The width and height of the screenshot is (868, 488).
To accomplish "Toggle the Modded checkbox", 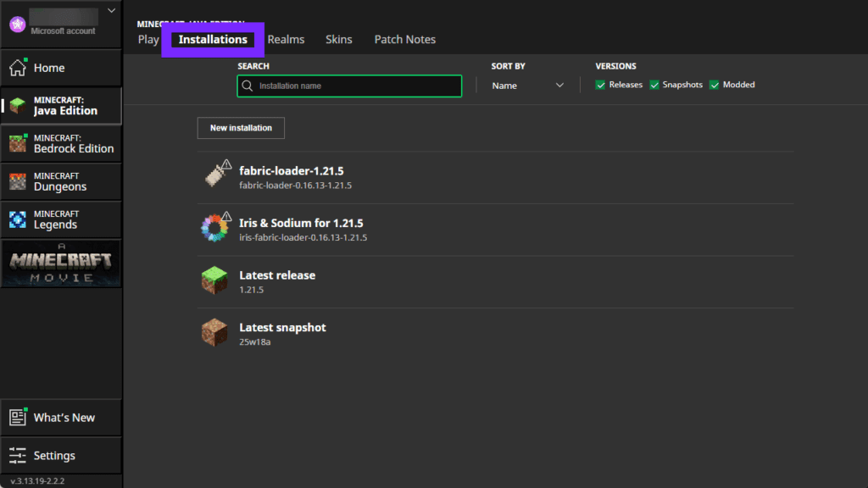I will (714, 85).
